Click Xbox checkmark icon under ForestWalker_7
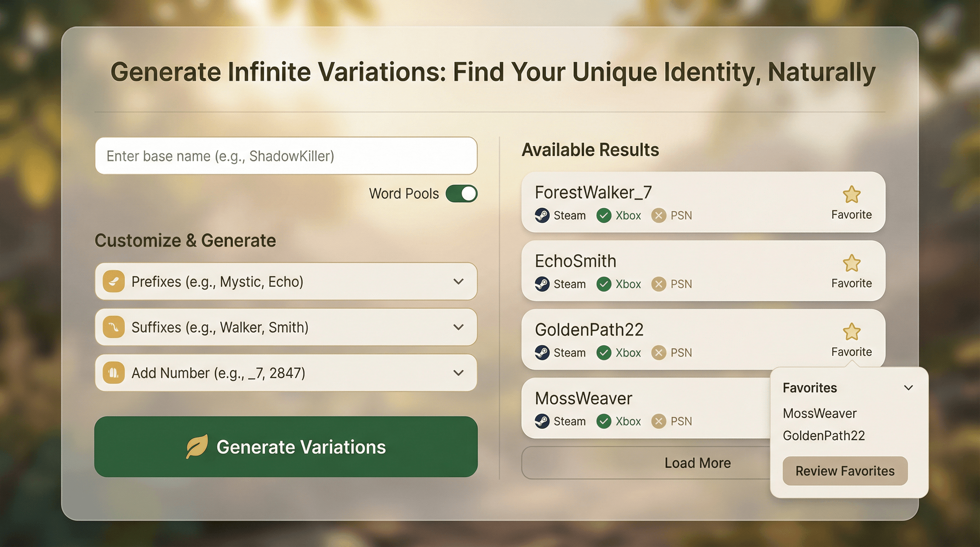980x547 pixels. (604, 215)
